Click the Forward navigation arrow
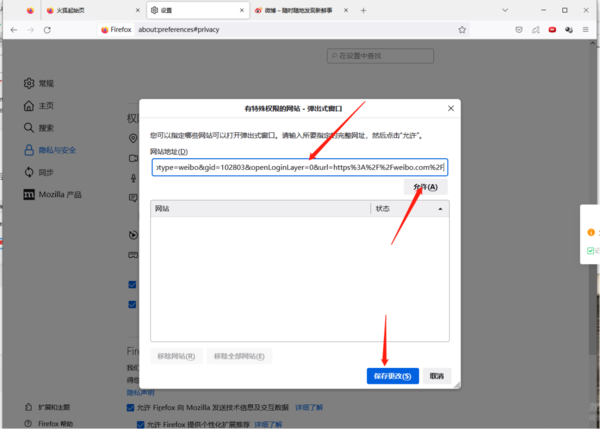 pyautogui.click(x=31, y=30)
